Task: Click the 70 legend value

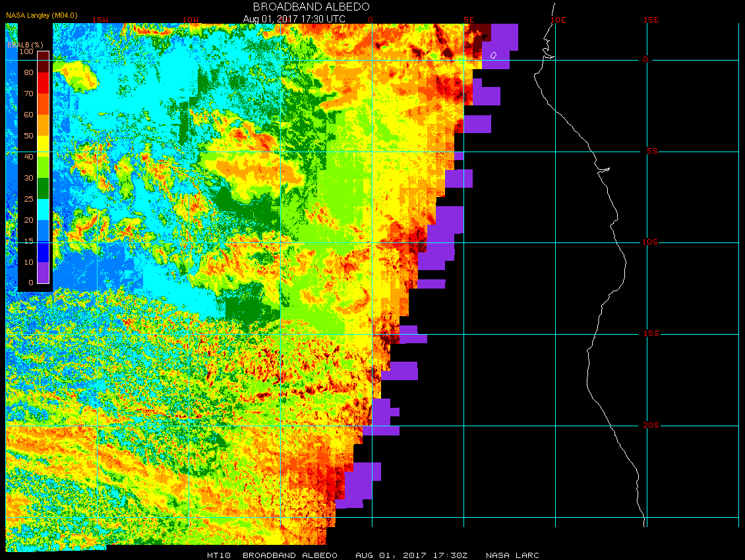Action: 29,94
